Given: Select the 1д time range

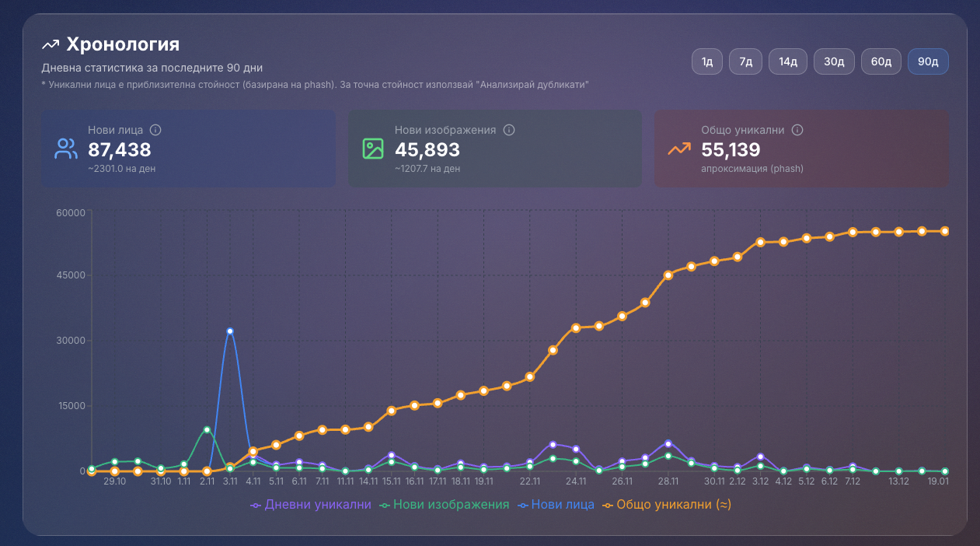Looking at the screenshot, I should pyautogui.click(x=707, y=61).
